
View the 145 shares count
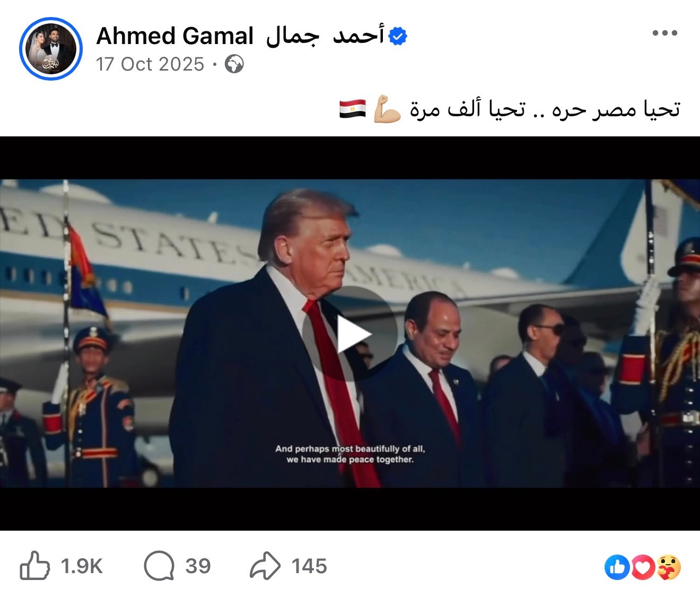(x=309, y=566)
